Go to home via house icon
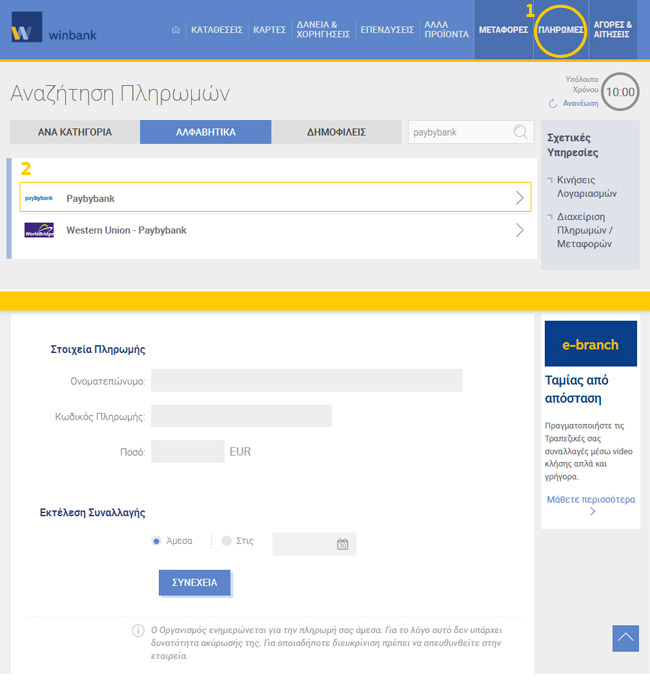The image size is (650, 684). point(176,30)
